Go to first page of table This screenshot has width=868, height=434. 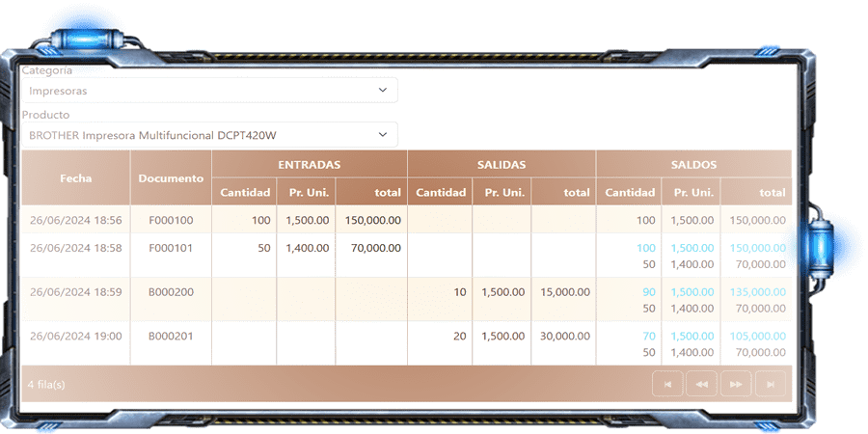667,384
